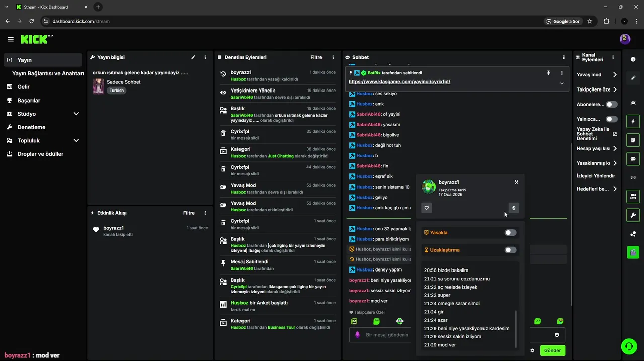Open the pinned klasgame.com link
The image size is (644, 362).
click(x=399, y=82)
